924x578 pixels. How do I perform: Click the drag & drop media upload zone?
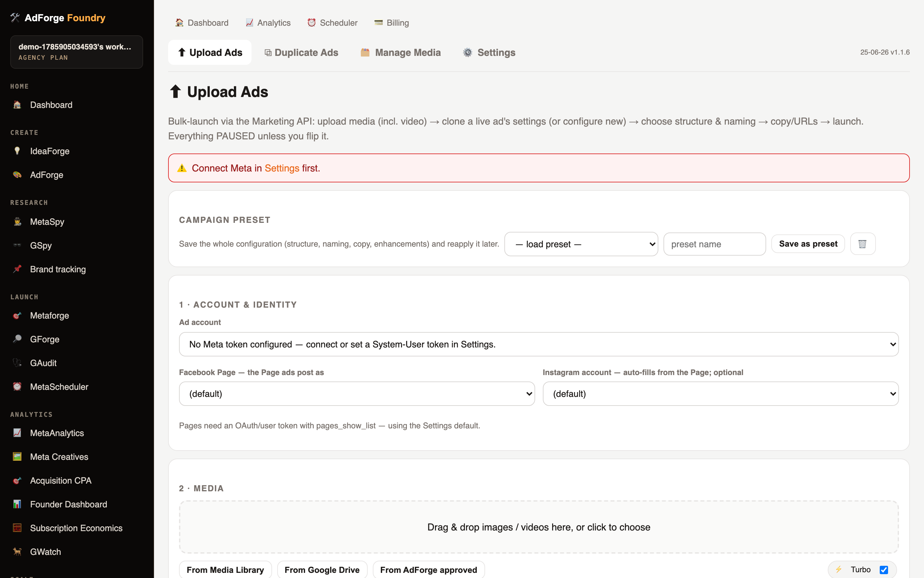(x=539, y=527)
